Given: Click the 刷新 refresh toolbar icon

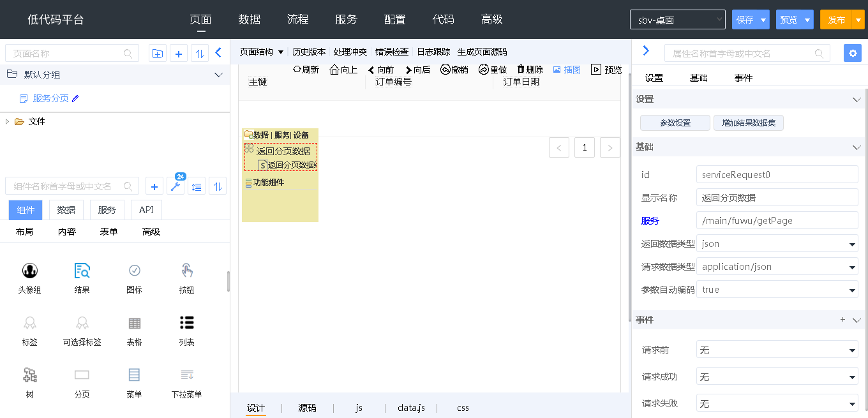Looking at the screenshot, I should tap(297, 70).
